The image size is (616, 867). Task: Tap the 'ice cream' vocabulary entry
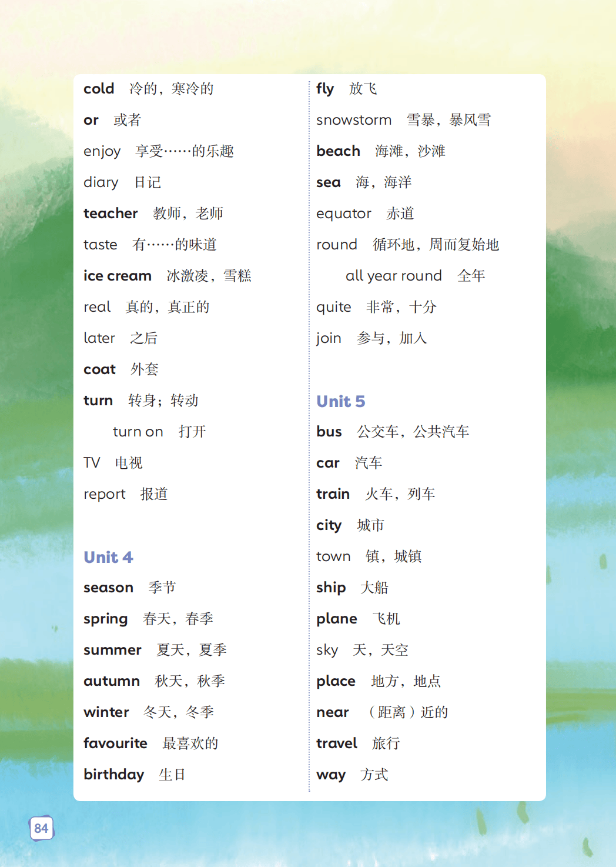click(117, 276)
